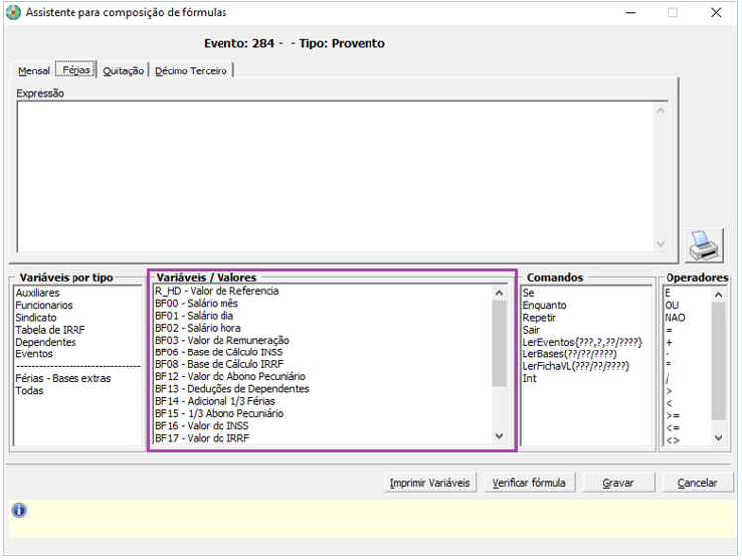Select Funcionarios variable type
This screenshot has width=742, height=560.
point(44,305)
